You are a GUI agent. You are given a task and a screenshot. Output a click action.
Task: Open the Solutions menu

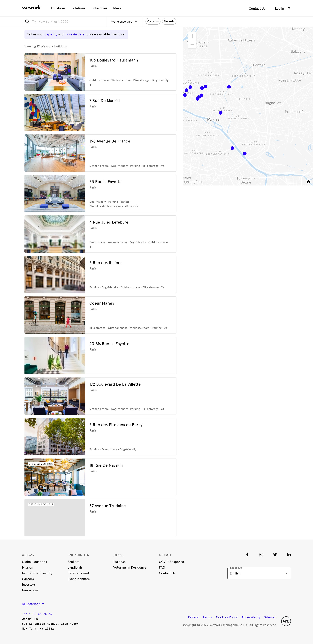(x=78, y=8)
